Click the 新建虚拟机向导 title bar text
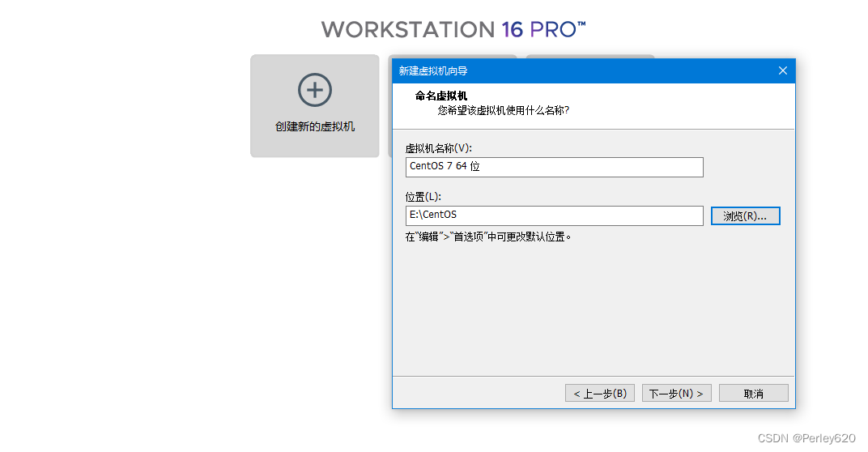The image size is (868, 452). [433, 71]
